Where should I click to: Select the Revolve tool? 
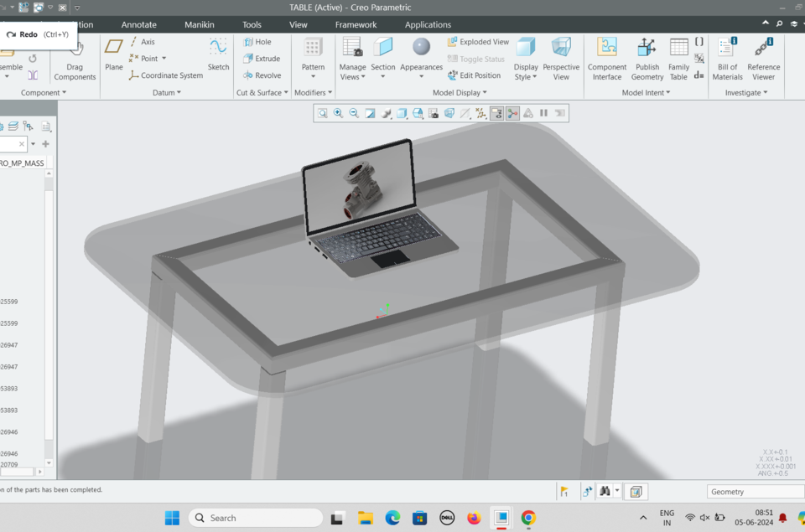tap(262, 75)
